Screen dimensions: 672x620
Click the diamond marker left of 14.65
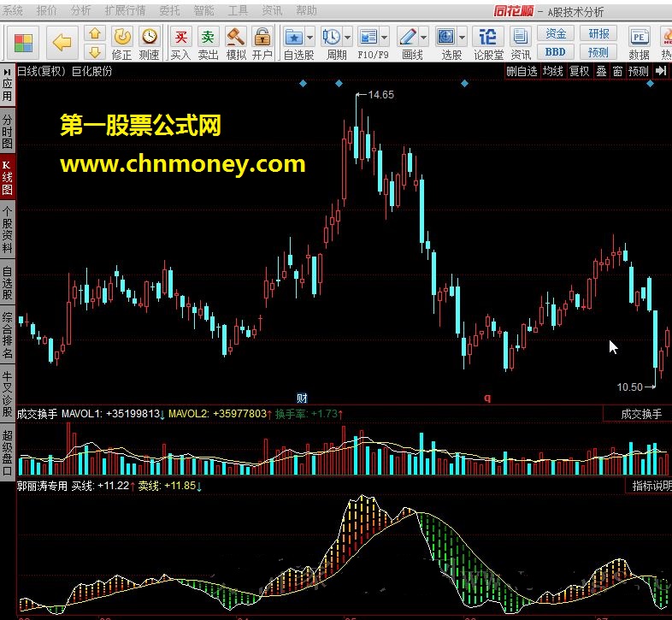[339, 84]
